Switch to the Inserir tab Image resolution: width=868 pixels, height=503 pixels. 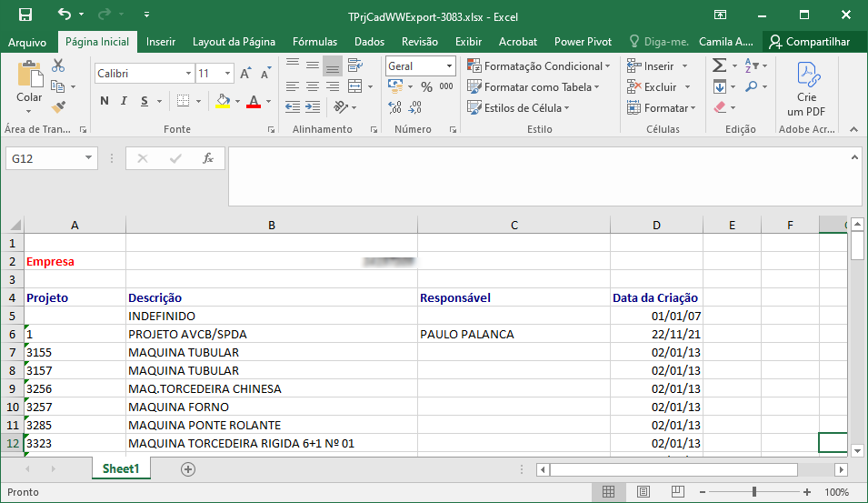pos(161,42)
